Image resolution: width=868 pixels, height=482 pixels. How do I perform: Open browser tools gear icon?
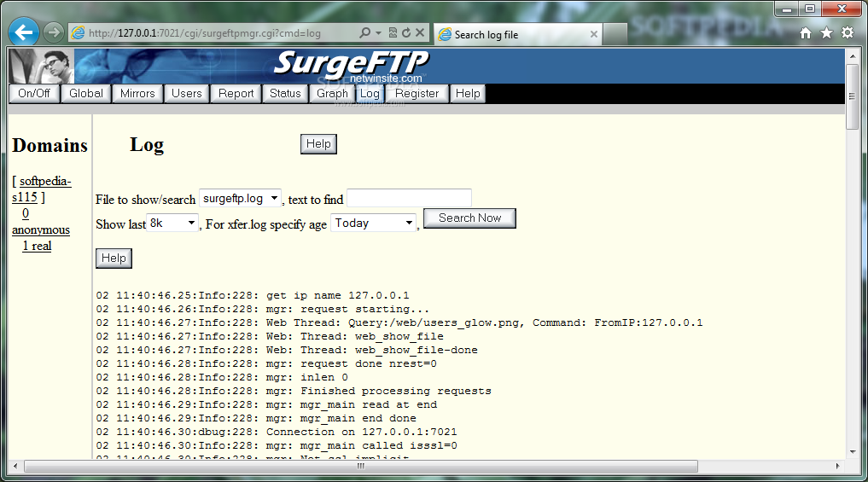point(848,32)
